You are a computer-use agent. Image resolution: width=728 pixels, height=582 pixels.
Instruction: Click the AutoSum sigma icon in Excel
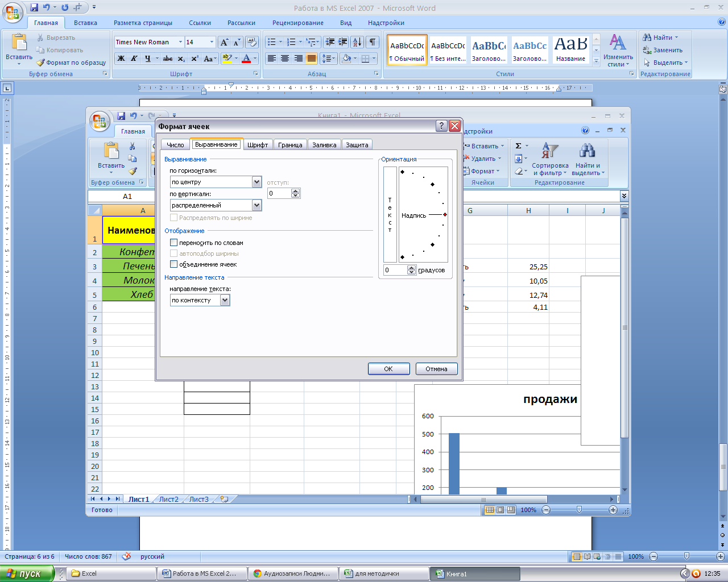coord(518,146)
